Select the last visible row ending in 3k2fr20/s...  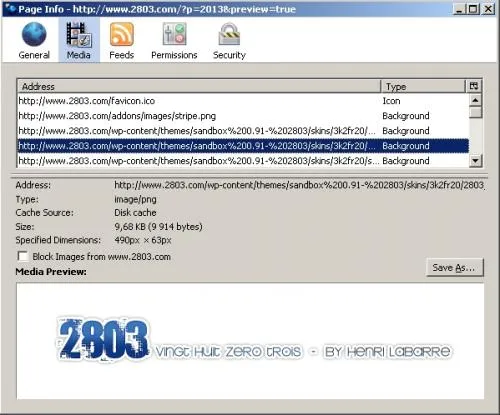pyautogui.click(x=243, y=161)
